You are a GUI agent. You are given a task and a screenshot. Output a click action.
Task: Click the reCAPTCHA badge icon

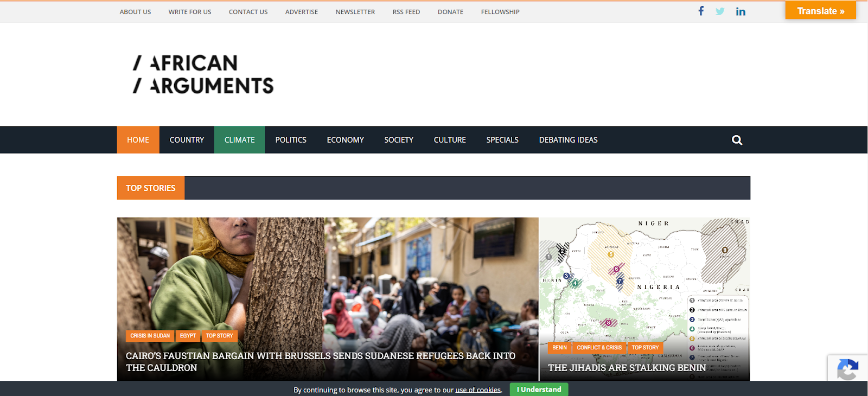pyautogui.click(x=847, y=371)
